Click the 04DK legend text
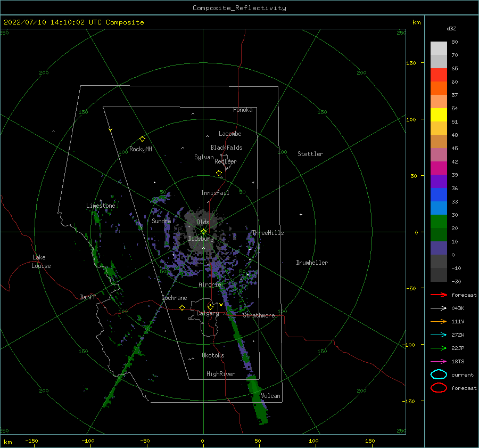The width and height of the screenshot is (479, 448). 458,308
